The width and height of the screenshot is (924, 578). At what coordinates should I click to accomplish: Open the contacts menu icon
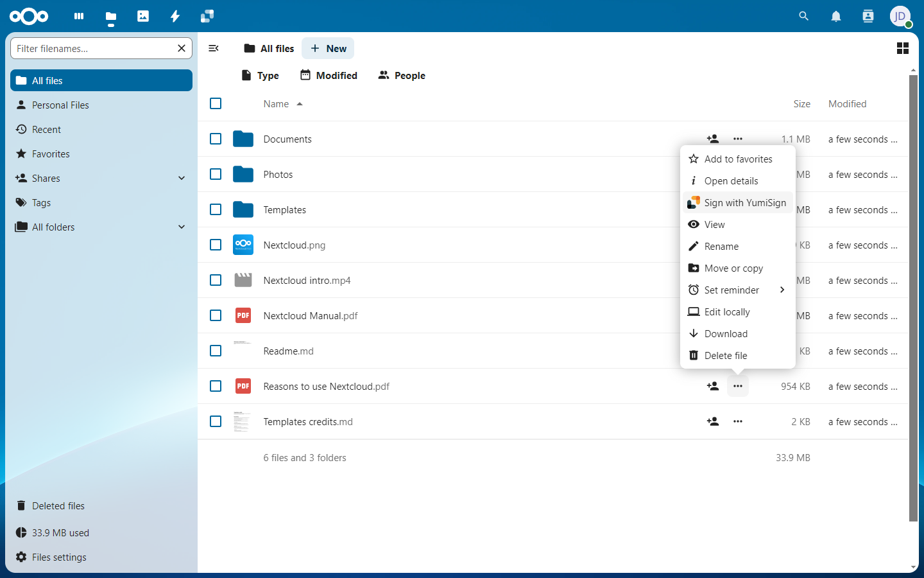point(868,16)
